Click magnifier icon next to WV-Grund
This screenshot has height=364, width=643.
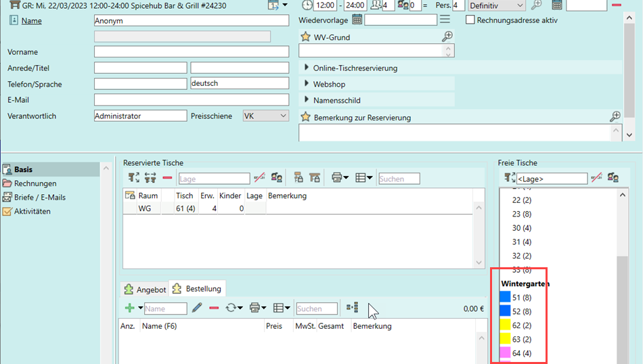(x=447, y=37)
